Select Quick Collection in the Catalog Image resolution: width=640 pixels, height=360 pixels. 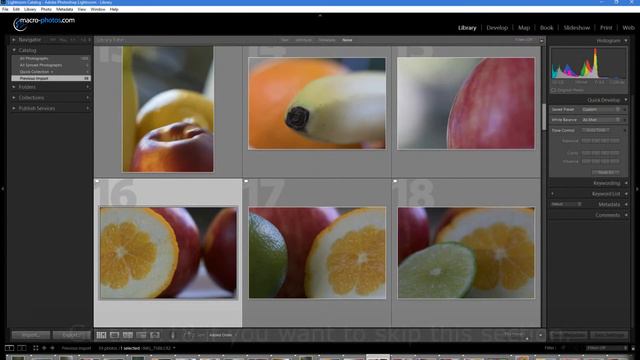click(51, 71)
